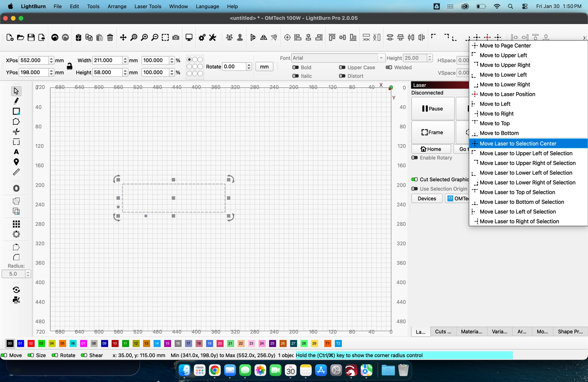Viewport: 588px width, 382px height.
Task: Toggle the aspect ratio lock icon
Action: click(70, 66)
